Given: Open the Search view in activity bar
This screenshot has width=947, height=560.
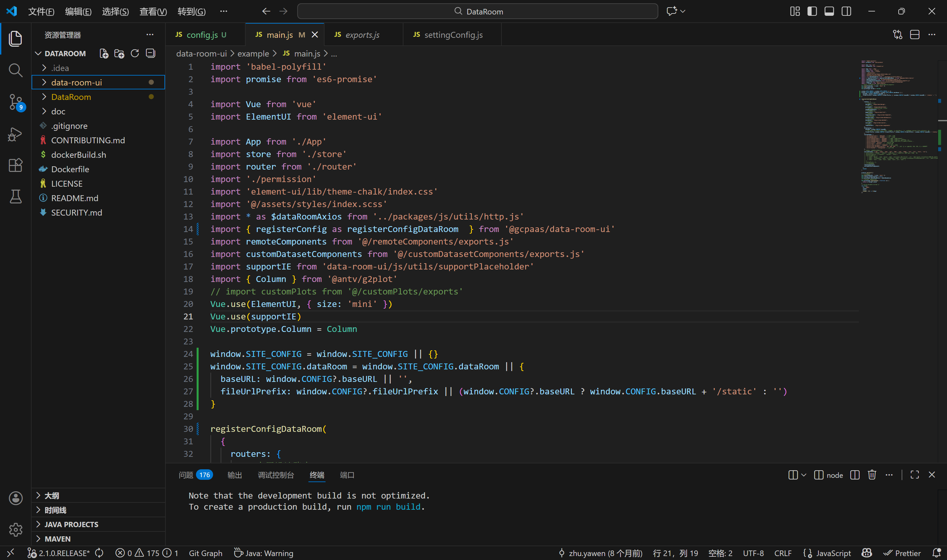Looking at the screenshot, I should [x=15, y=70].
